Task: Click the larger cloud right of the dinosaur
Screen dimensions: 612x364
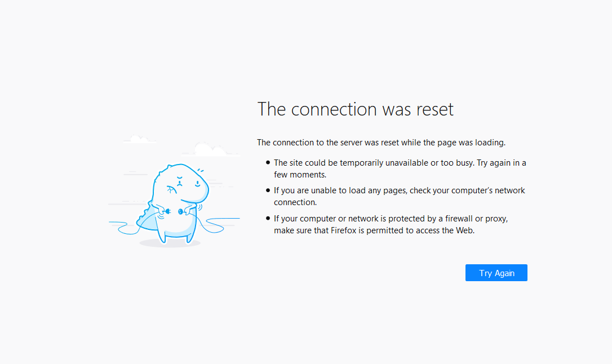Action: (x=211, y=149)
